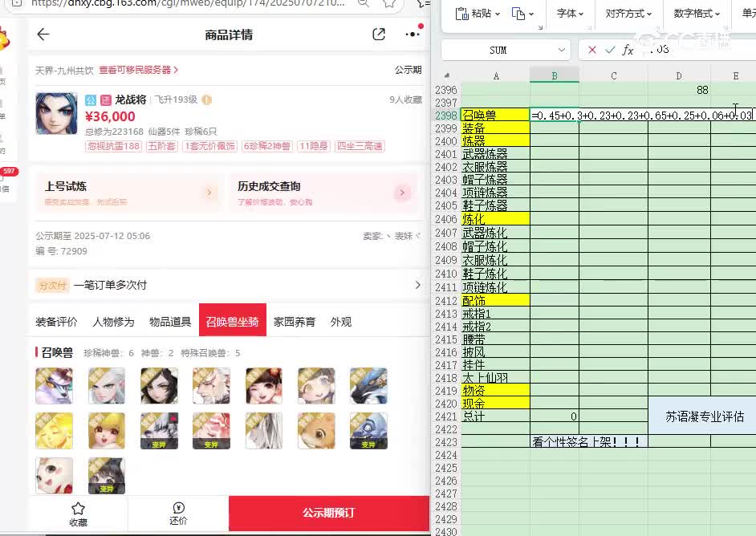Viewport: 756px width, 536px height.
Task: Click the 收藏 star icon at the bottom
Action: pyautogui.click(x=78, y=508)
